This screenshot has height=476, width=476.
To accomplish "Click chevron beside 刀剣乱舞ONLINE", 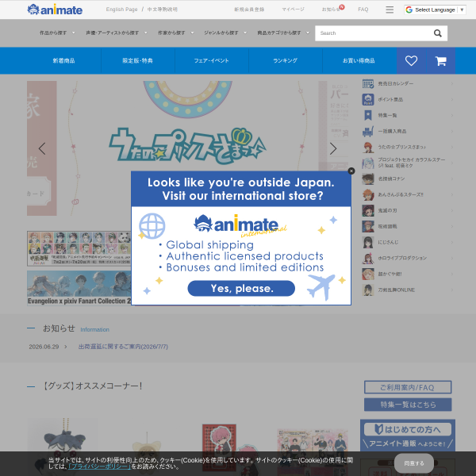I will (451, 290).
